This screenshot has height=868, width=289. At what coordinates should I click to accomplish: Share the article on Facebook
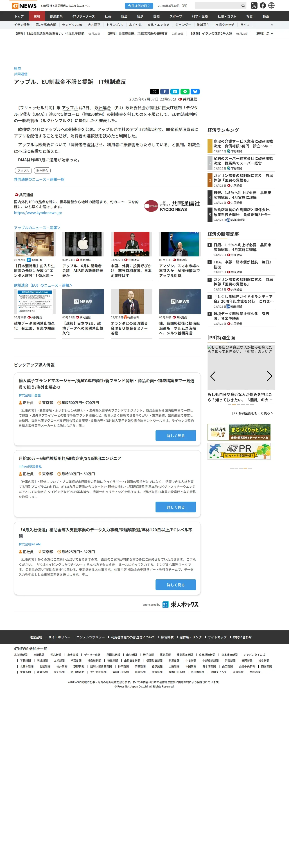165,92
